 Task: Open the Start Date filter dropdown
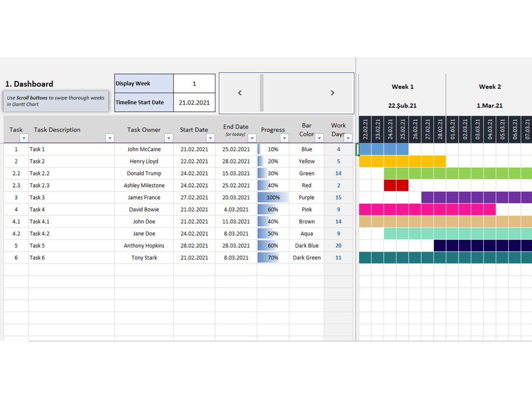pyautogui.click(x=210, y=138)
